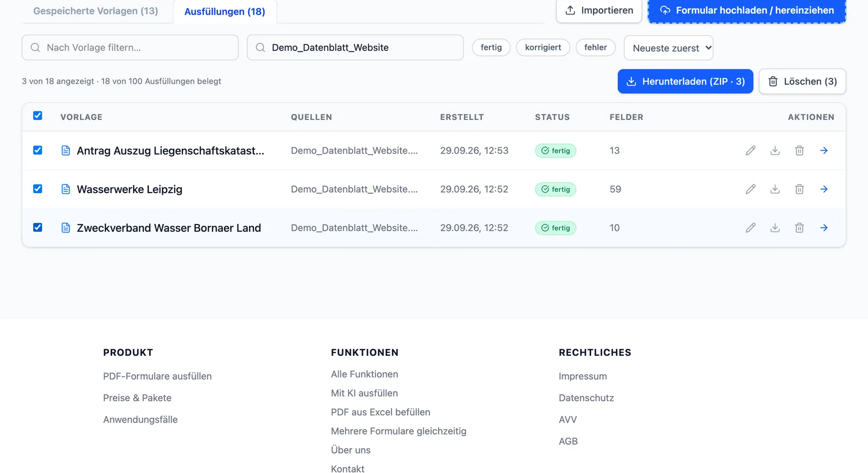Click the Löschen (3) button

coord(802,81)
